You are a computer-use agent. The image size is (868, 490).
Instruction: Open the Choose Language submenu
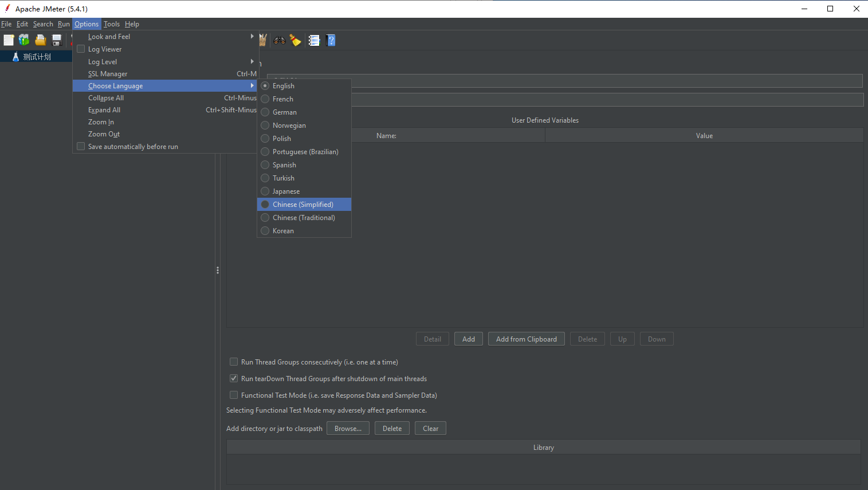tap(165, 86)
